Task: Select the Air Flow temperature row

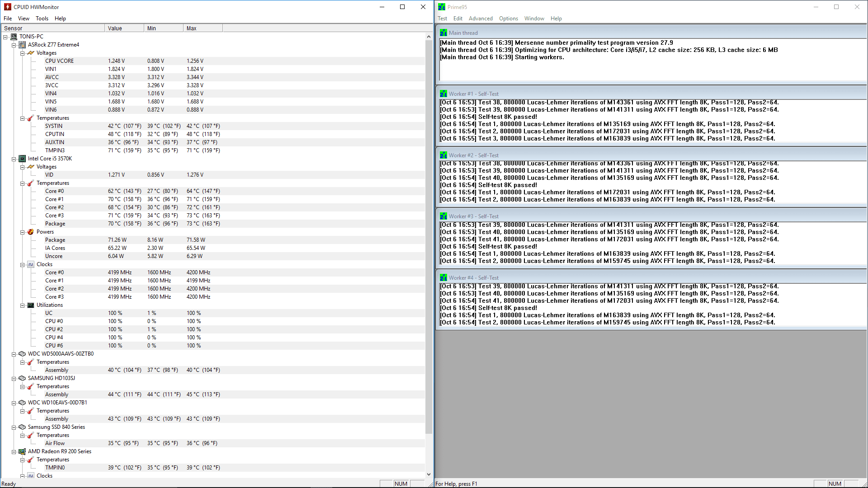Action: point(212,443)
